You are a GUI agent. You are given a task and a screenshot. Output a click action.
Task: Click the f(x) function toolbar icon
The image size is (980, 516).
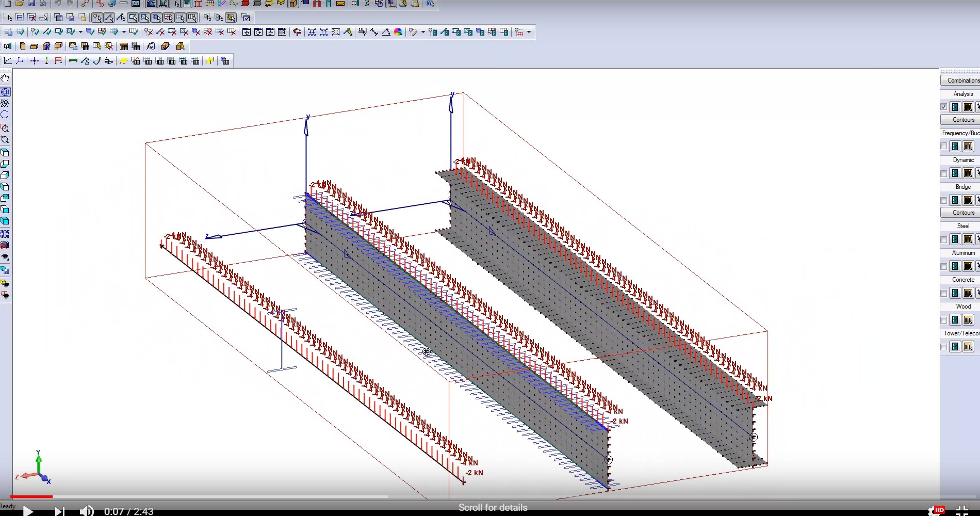coord(151,46)
